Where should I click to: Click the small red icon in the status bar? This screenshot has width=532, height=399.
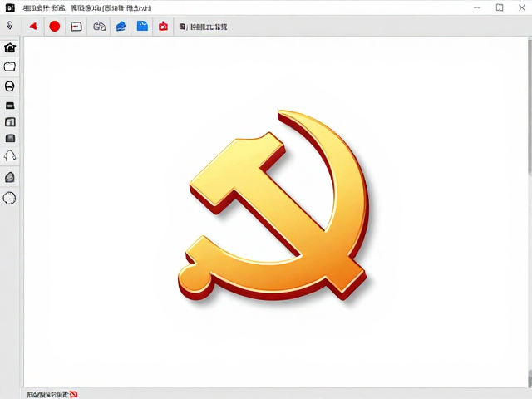point(74,394)
